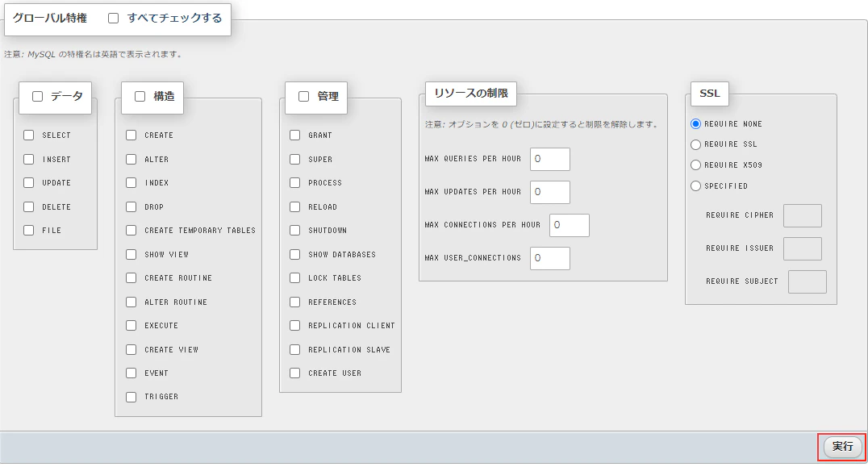Check the FILE privilege checkbox

tap(29, 230)
